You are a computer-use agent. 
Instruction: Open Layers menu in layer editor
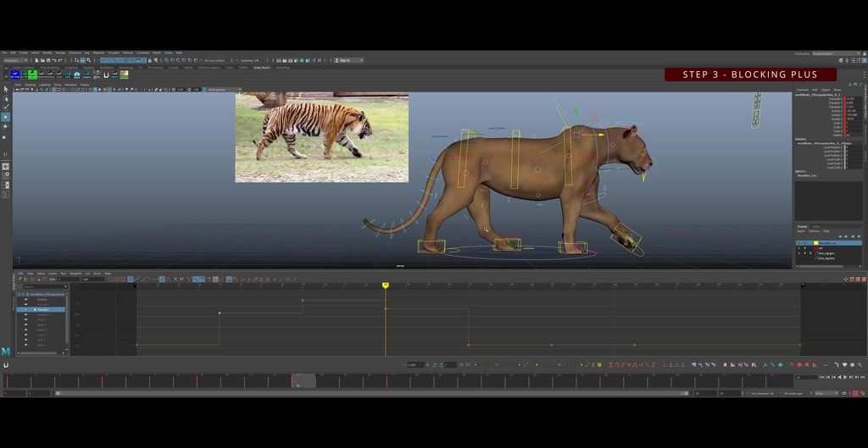pos(801,231)
